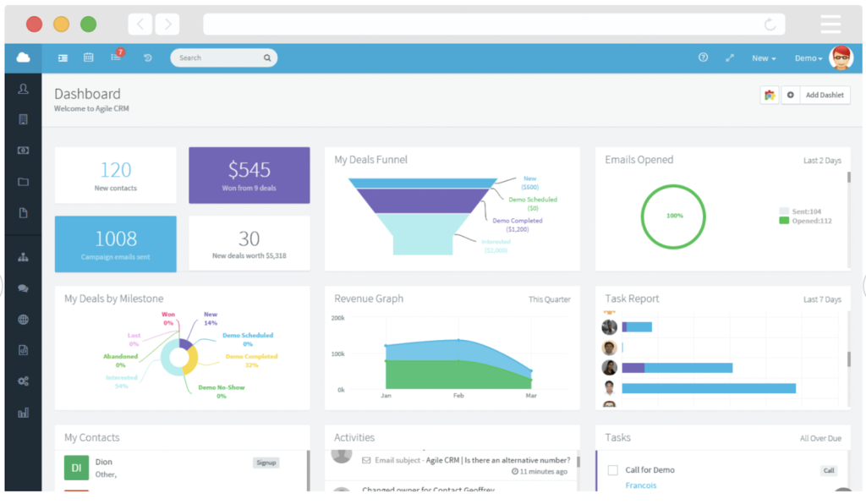Click the green 100% progress circle in Emails Opened
The image size is (866, 504).
pyautogui.click(x=673, y=217)
